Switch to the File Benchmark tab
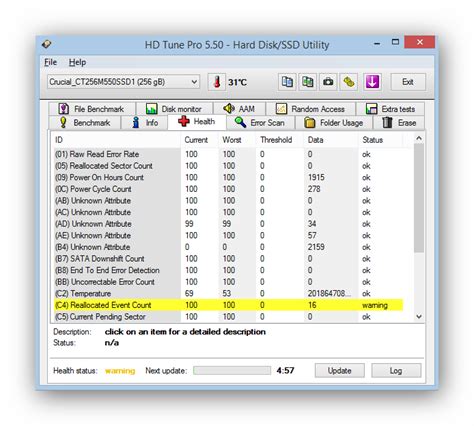 click(92, 109)
